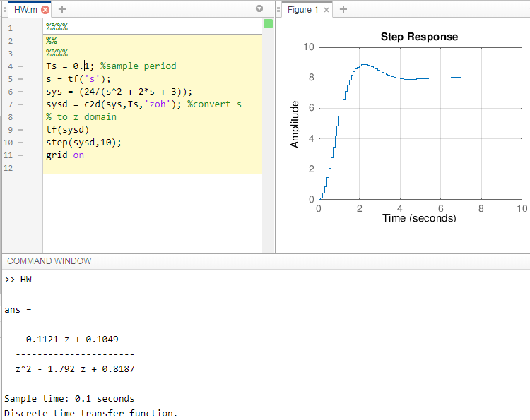Close the HW.m editor tab

click(x=45, y=10)
